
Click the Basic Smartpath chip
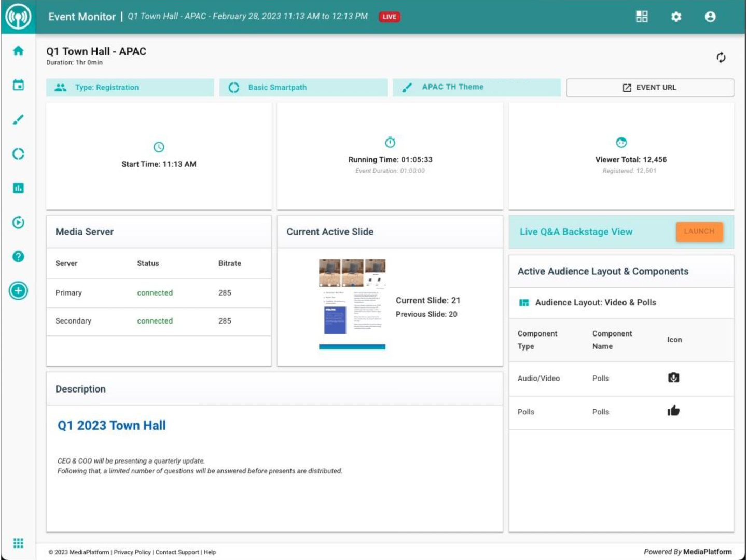(304, 87)
